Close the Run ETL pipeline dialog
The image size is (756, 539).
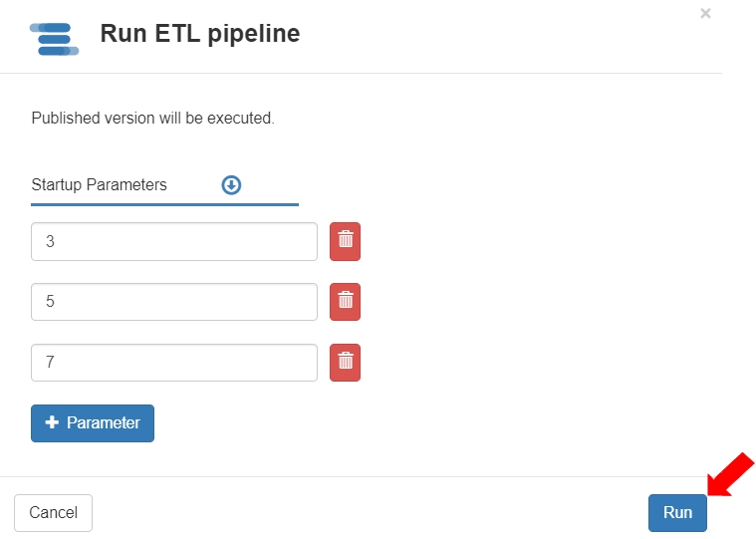[x=705, y=13]
